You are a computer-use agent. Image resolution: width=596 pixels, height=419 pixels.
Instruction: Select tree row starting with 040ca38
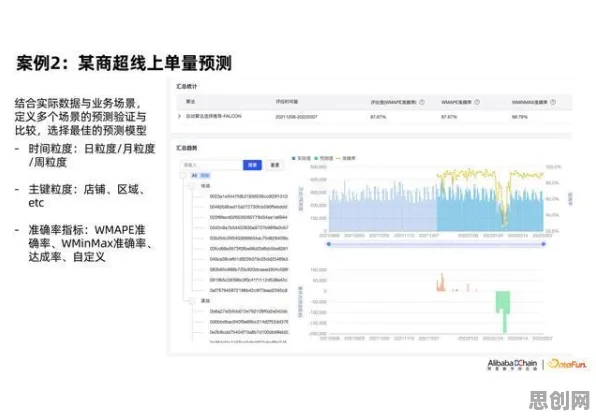(249, 259)
